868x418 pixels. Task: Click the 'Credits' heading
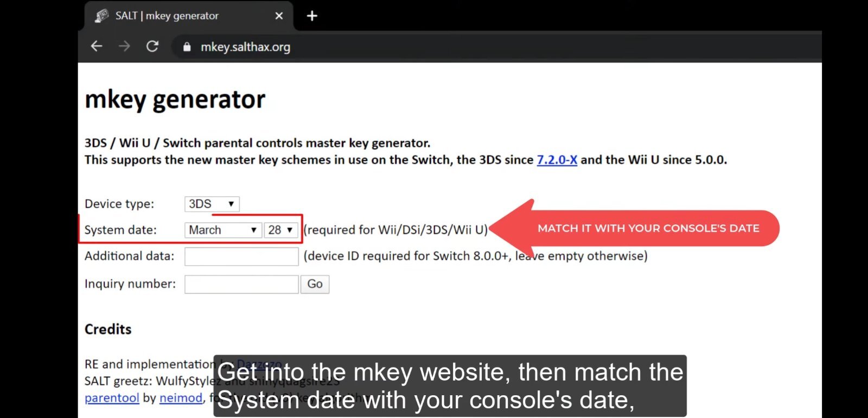coord(108,329)
